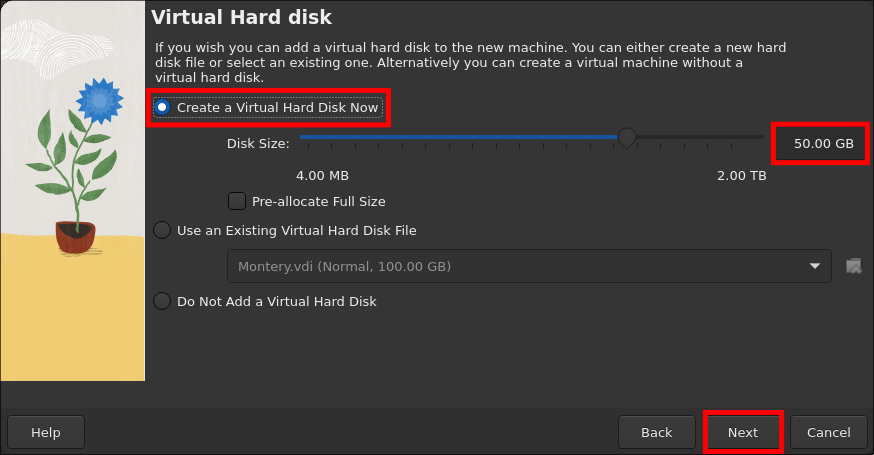Image resolution: width=874 pixels, height=455 pixels.
Task: Click the slider track right of the handle
Action: 700,137
